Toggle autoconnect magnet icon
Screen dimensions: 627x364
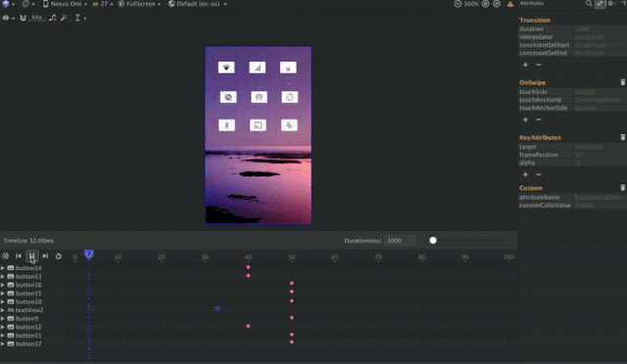24,18
